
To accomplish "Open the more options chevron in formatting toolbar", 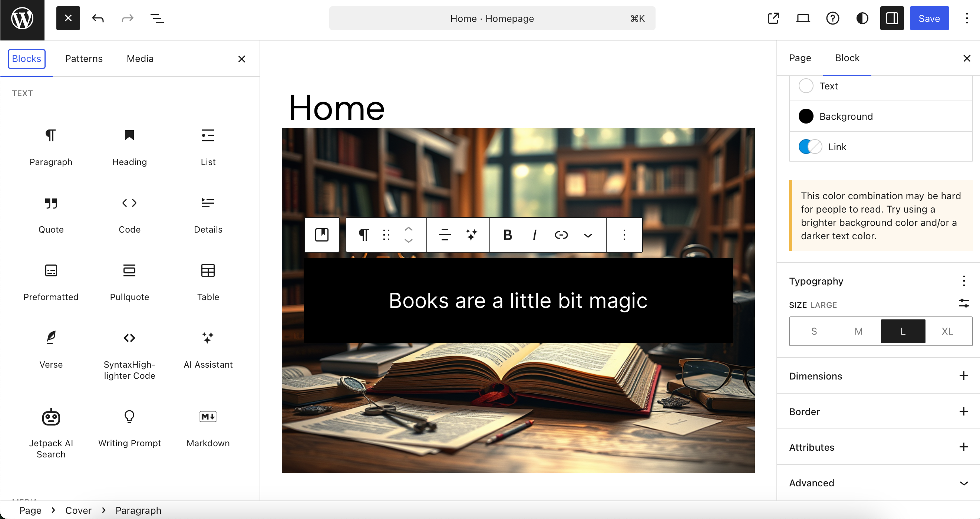I will (587, 235).
